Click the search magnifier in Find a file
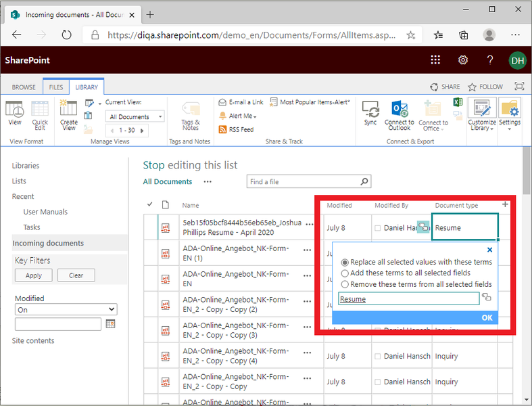Viewport: 532px width, 406px height. click(x=364, y=182)
